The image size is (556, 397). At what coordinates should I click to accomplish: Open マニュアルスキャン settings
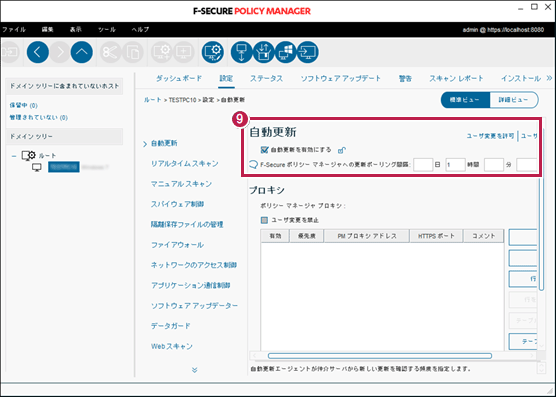(181, 184)
